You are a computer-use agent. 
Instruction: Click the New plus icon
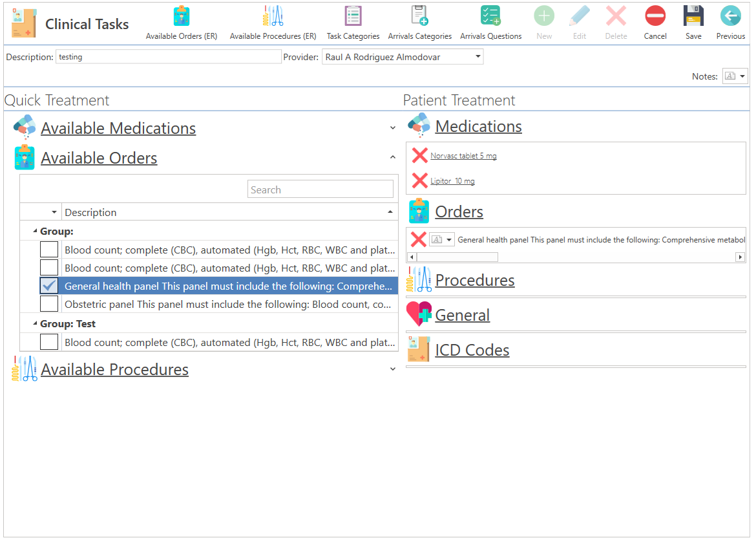[x=544, y=17]
